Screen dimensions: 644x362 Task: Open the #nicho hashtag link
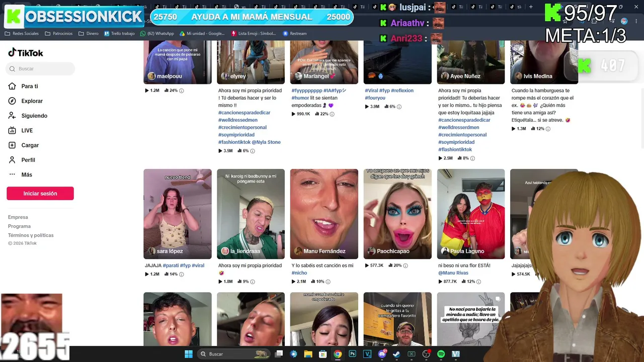(299, 273)
